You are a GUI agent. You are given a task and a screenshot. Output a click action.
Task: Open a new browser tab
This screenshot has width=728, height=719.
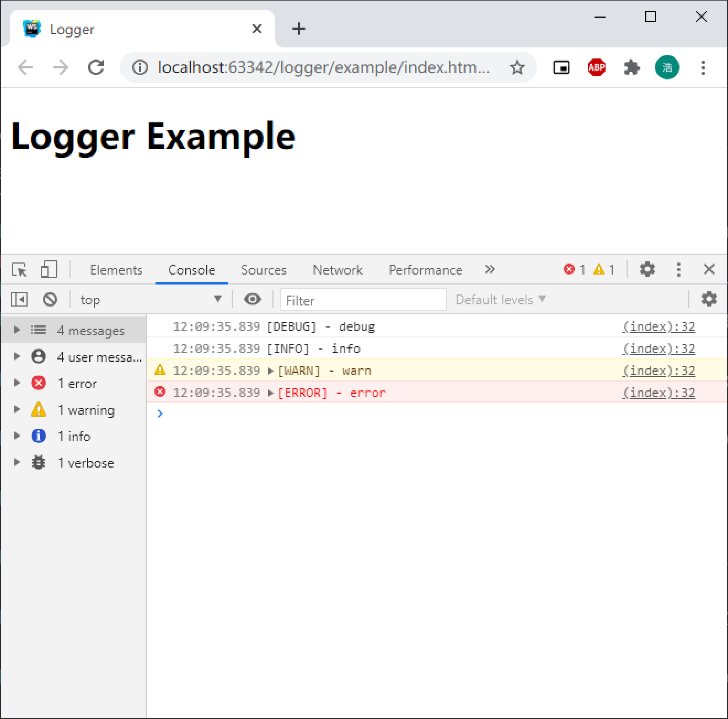coord(298,28)
